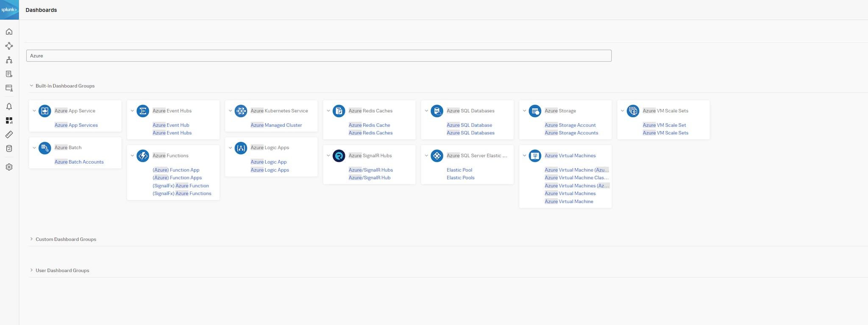Open Azure Event Hub dashboard
This screenshot has height=325, width=868.
pyautogui.click(x=171, y=125)
